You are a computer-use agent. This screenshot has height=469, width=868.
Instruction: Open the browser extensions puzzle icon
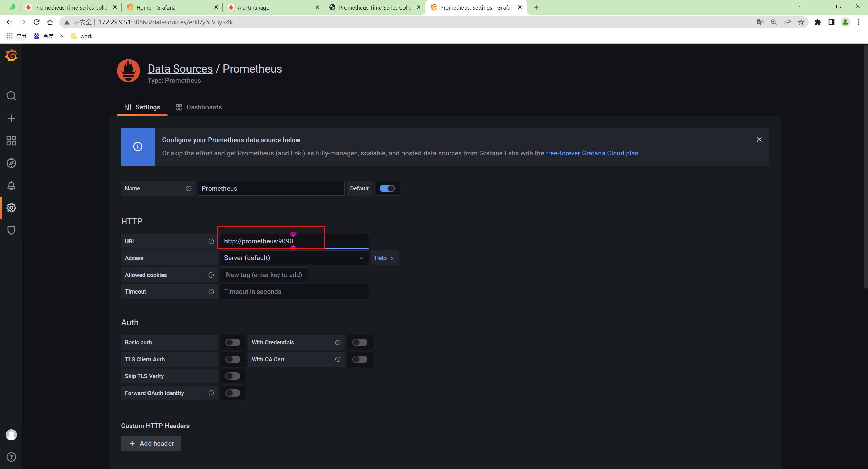tap(818, 22)
